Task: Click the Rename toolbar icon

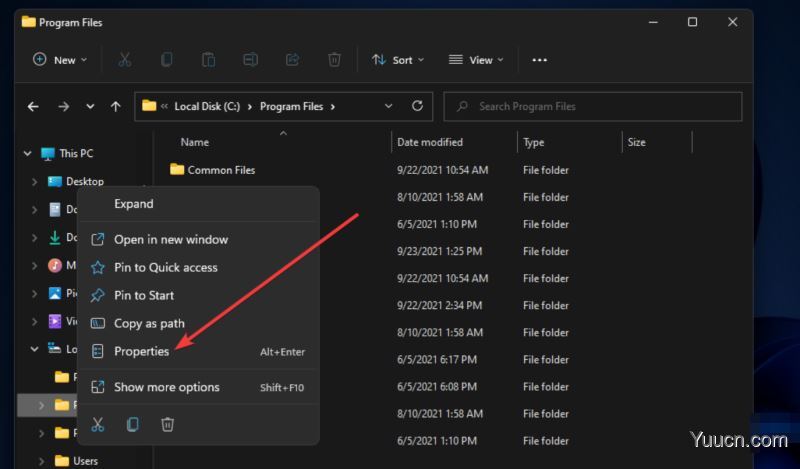Action: click(x=250, y=60)
